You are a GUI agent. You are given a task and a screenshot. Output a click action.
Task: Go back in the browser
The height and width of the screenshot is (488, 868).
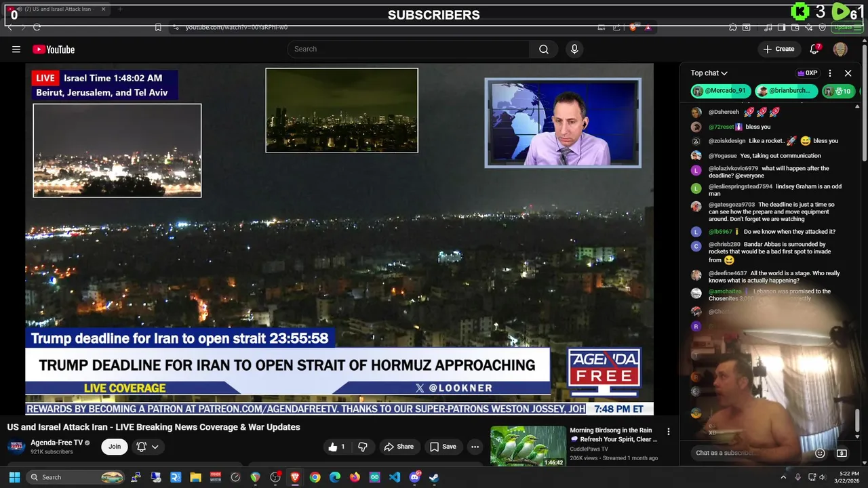pos(9,27)
